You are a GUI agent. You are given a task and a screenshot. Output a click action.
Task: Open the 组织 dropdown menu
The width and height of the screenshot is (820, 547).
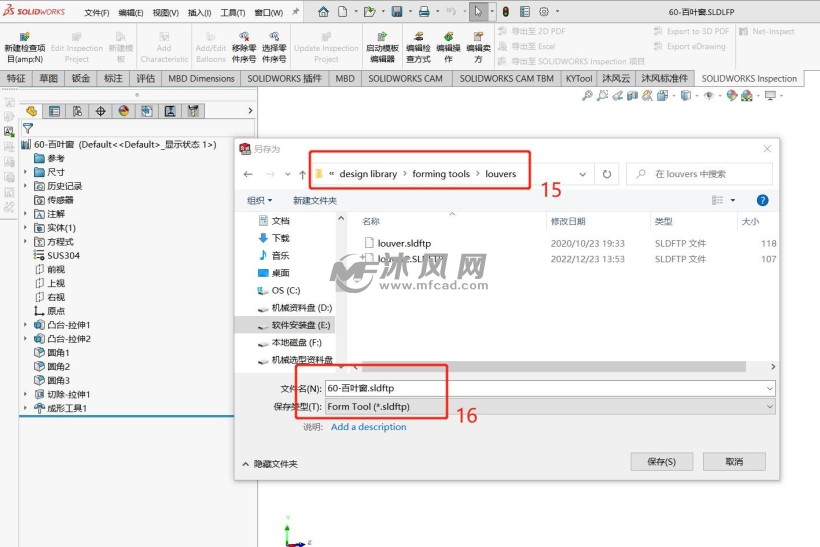260,200
